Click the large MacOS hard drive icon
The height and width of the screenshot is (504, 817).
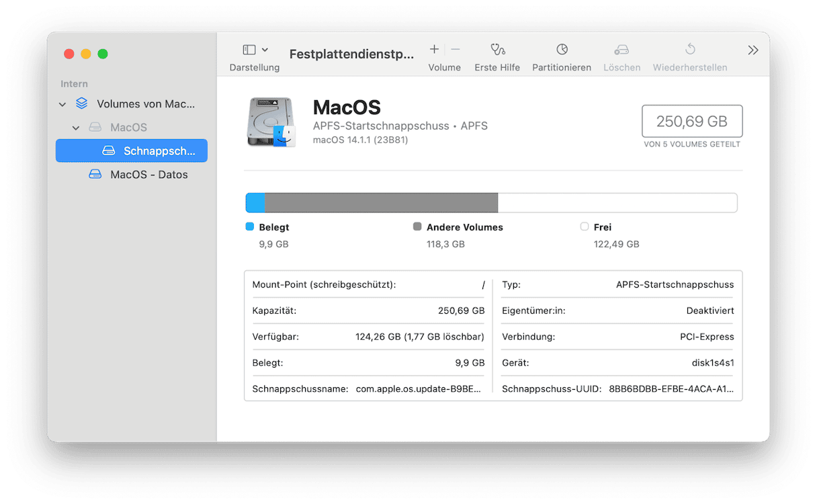pyautogui.click(x=271, y=122)
